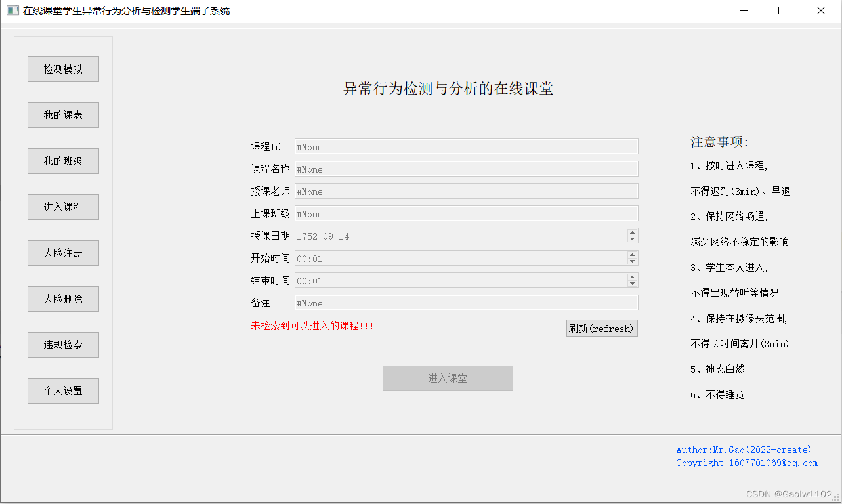Go to 我的班级

point(63,161)
